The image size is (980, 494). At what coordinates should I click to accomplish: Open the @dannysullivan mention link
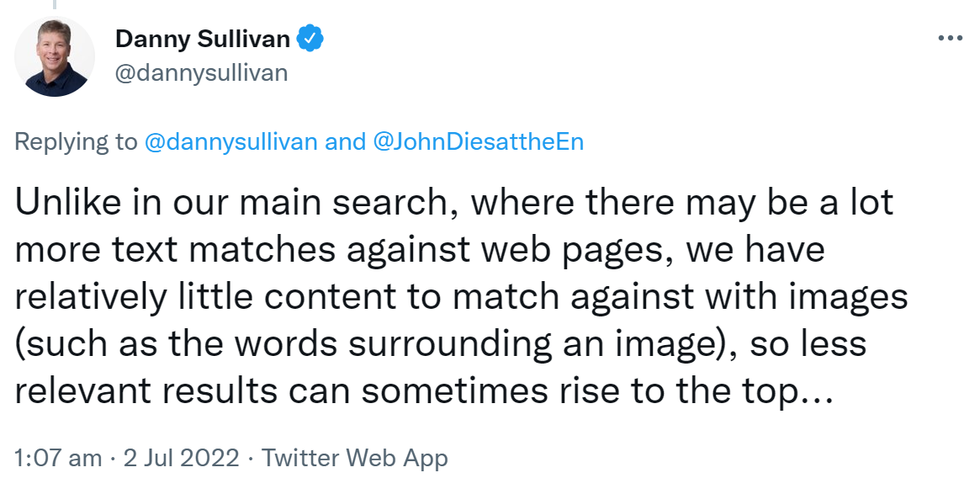coord(227,141)
